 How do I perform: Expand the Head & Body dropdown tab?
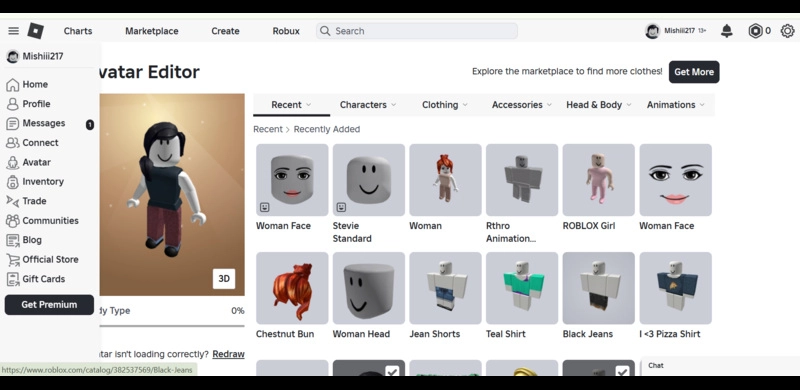pos(598,105)
